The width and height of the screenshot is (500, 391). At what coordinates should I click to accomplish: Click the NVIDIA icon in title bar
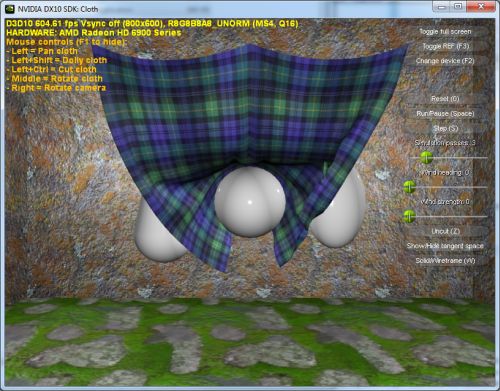pyautogui.click(x=10, y=9)
